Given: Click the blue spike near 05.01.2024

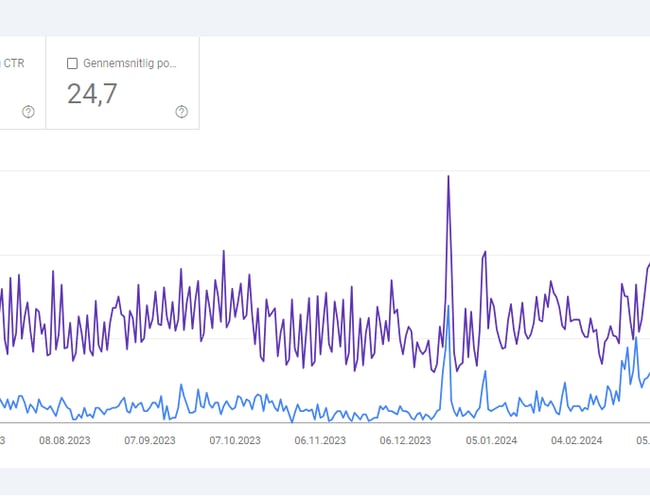Looking at the screenshot, I should 485,371.
